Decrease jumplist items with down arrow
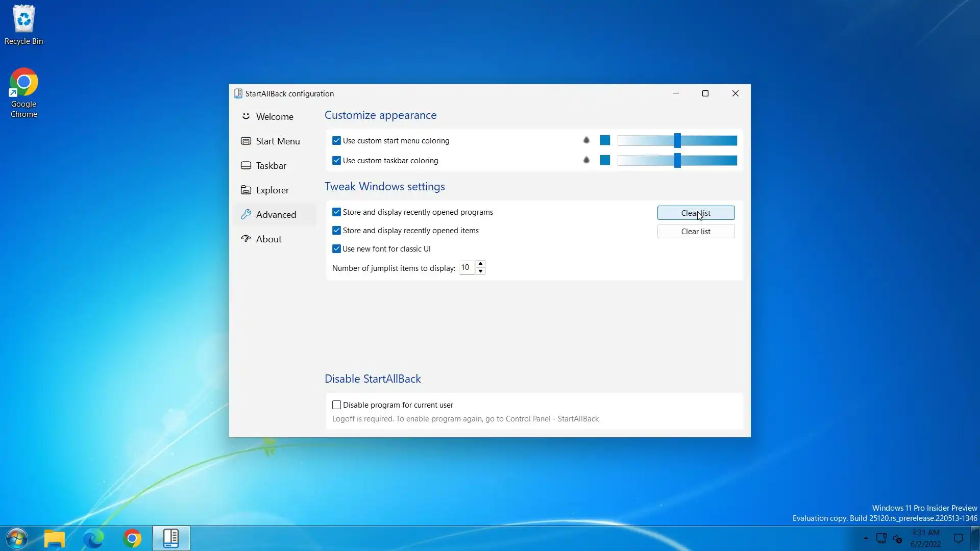The image size is (980, 551). tap(480, 271)
